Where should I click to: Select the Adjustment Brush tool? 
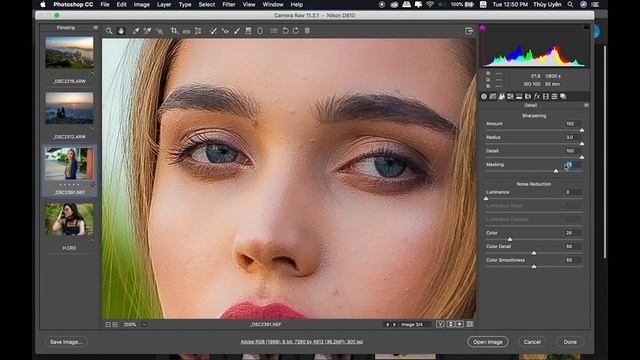[237, 31]
